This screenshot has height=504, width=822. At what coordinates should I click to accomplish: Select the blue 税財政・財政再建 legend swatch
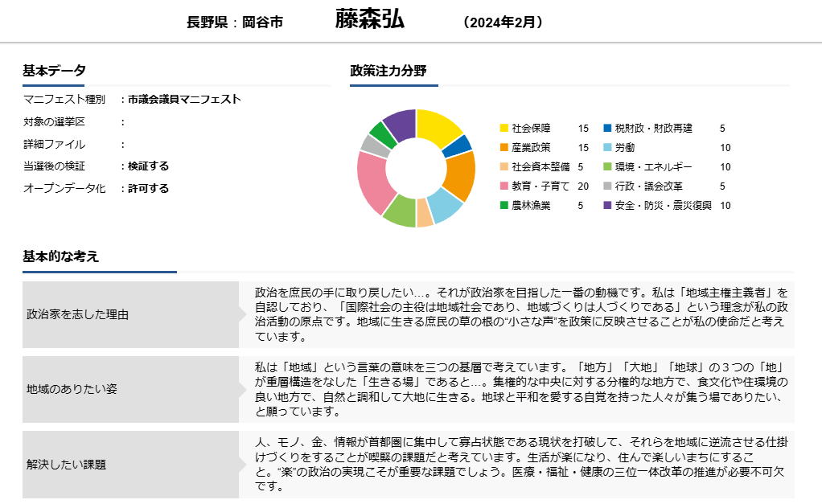tap(607, 129)
